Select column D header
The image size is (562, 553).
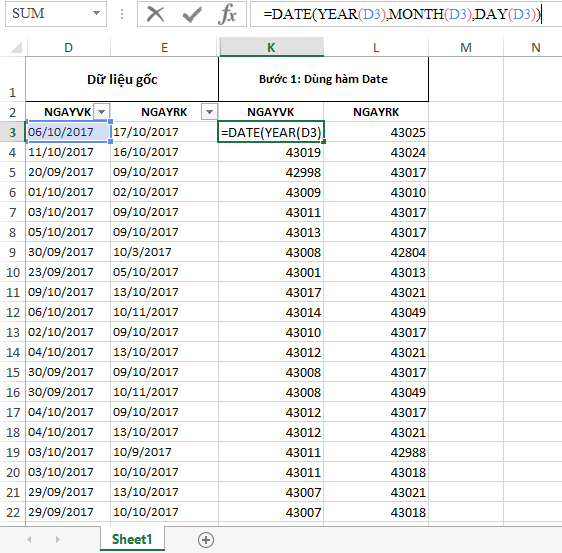[68, 47]
